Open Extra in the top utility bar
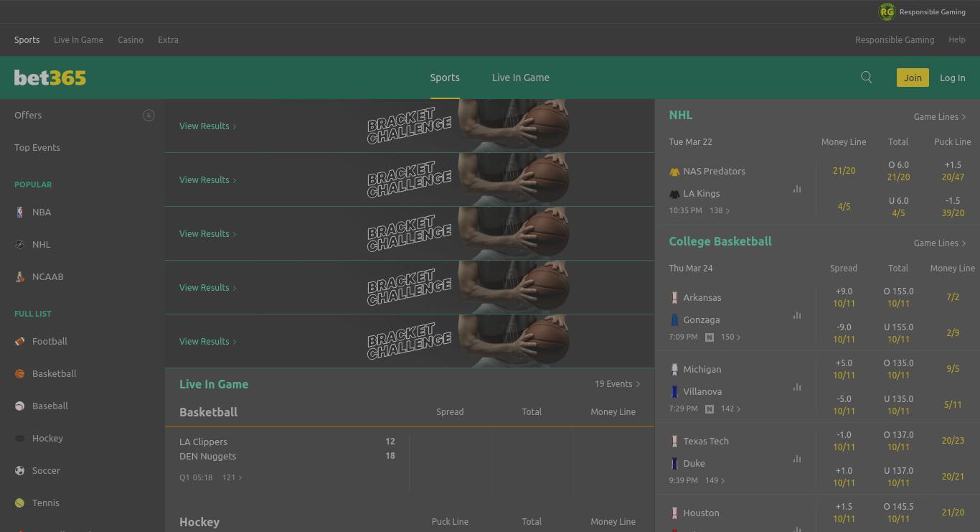This screenshot has height=532, width=980. [x=168, y=40]
